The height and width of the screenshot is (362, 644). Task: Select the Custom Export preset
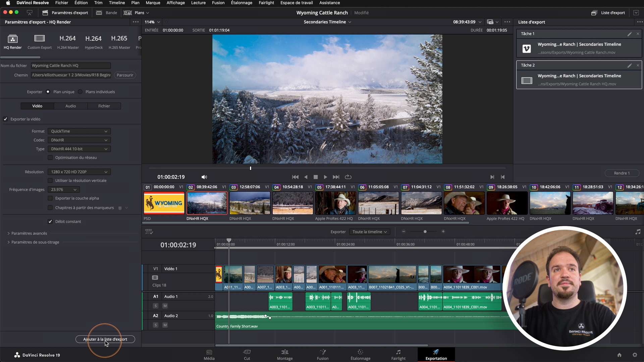tap(40, 39)
